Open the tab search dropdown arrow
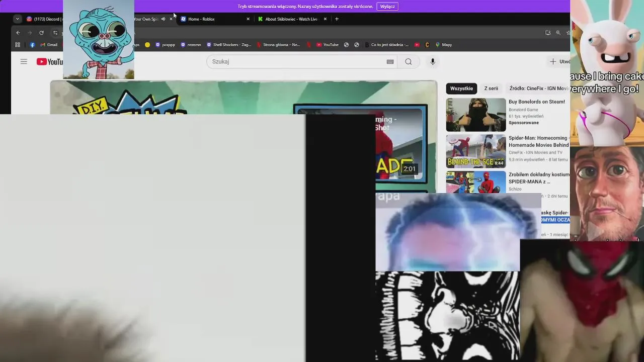The width and height of the screenshot is (644, 362). point(17,19)
